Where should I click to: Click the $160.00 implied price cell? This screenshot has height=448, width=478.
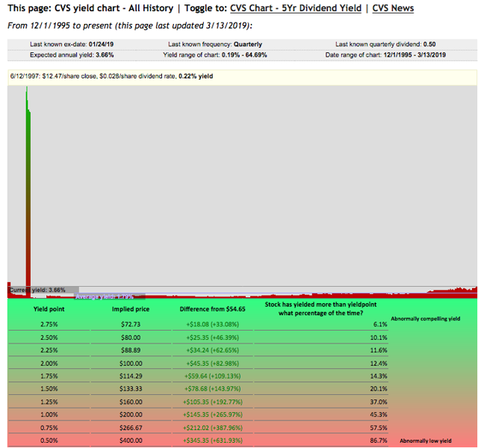(131, 402)
